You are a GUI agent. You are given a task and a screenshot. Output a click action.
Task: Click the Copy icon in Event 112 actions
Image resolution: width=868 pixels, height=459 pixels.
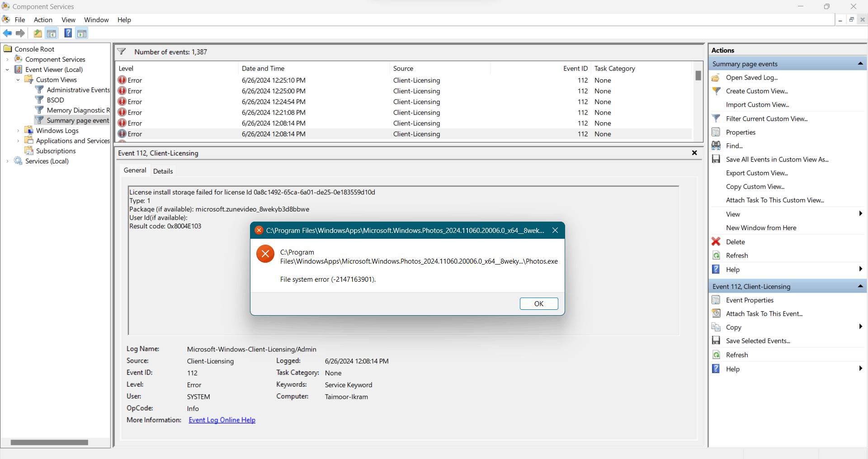(x=716, y=327)
